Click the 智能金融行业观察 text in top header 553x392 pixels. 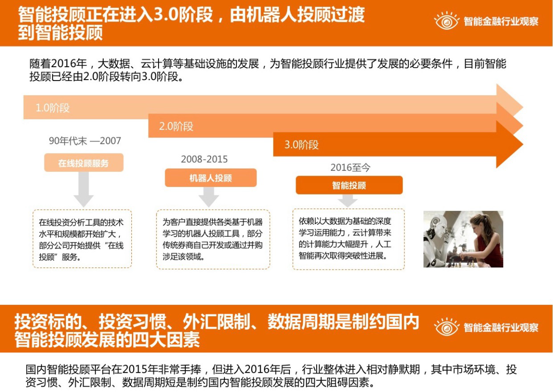coord(501,21)
